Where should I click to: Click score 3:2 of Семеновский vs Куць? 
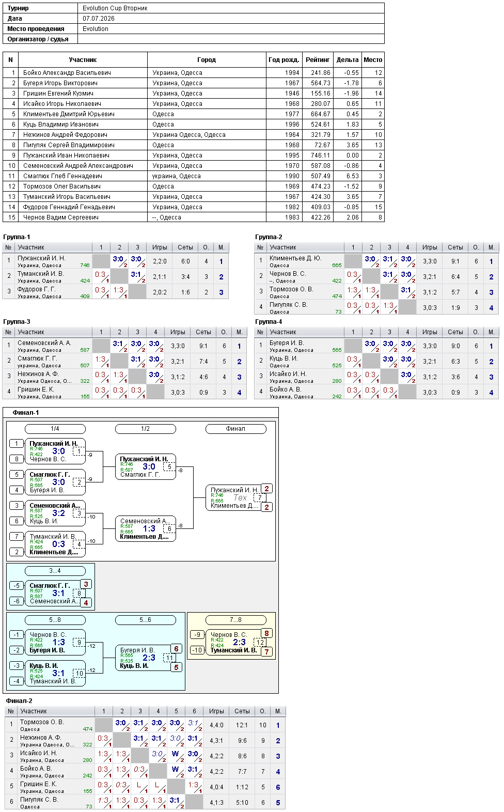[59, 513]
